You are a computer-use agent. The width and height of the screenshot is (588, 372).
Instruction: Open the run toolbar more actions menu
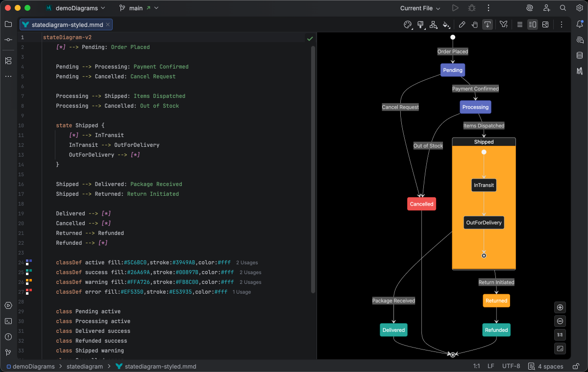click(489, 8)
